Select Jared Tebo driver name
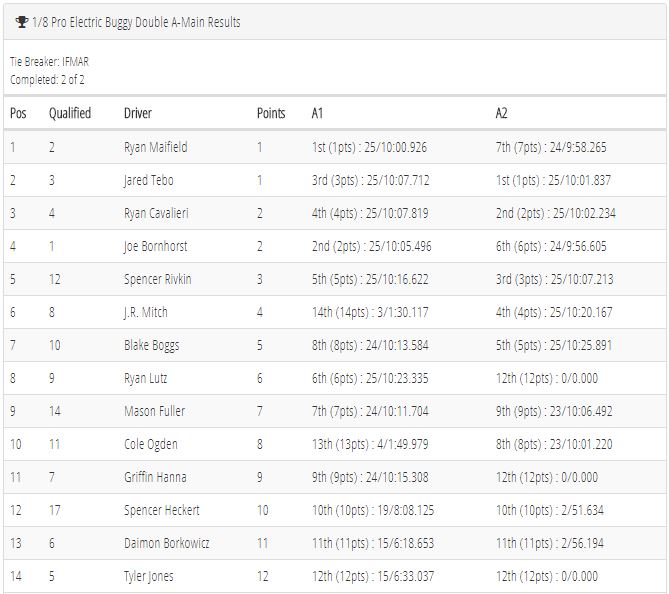This screenshot has height=594, width=669. [149, 181]
